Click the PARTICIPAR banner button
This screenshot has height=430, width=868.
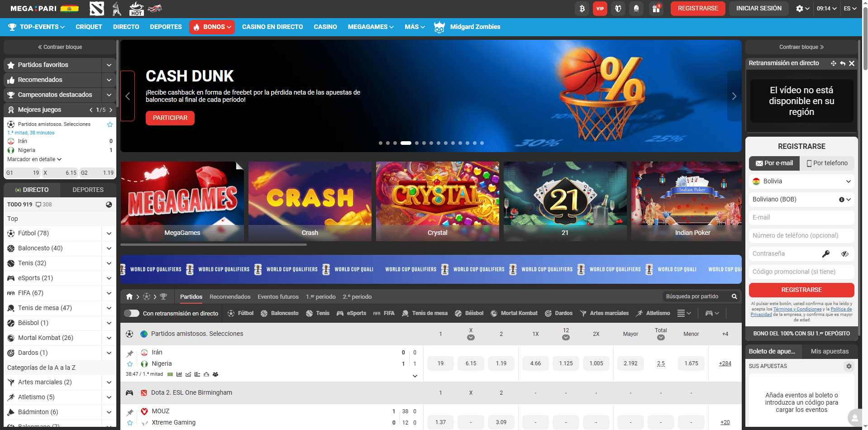point(170,118)
